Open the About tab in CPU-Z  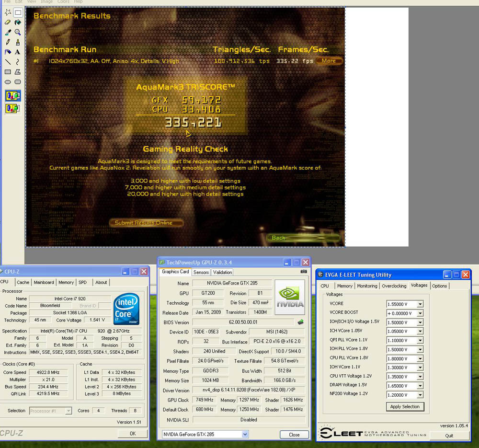coord(101,282)
